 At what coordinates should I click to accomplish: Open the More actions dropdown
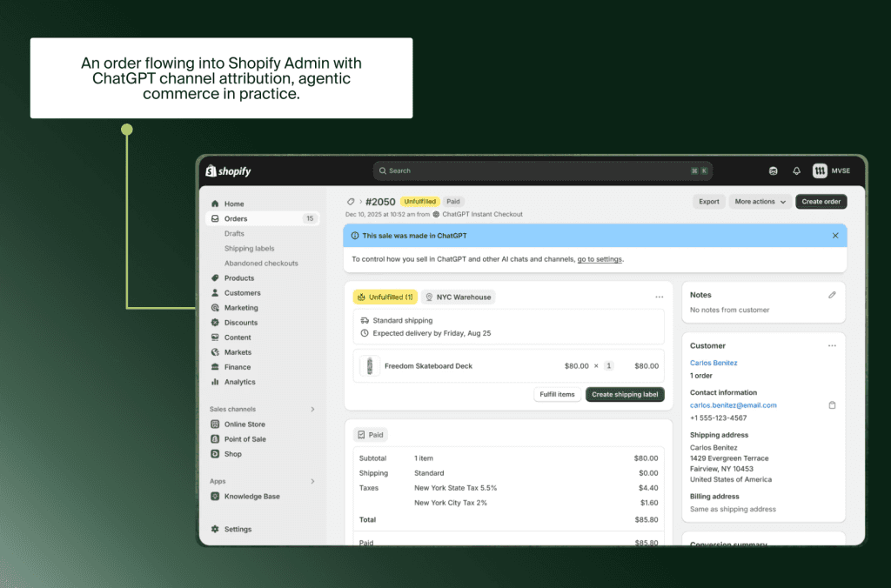click(760, 202)
